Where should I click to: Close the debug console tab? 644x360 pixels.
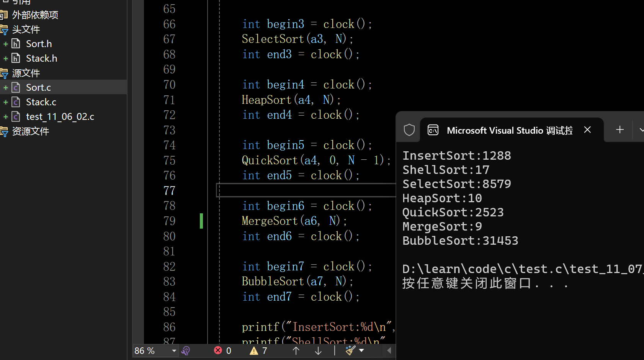(587, 130)
